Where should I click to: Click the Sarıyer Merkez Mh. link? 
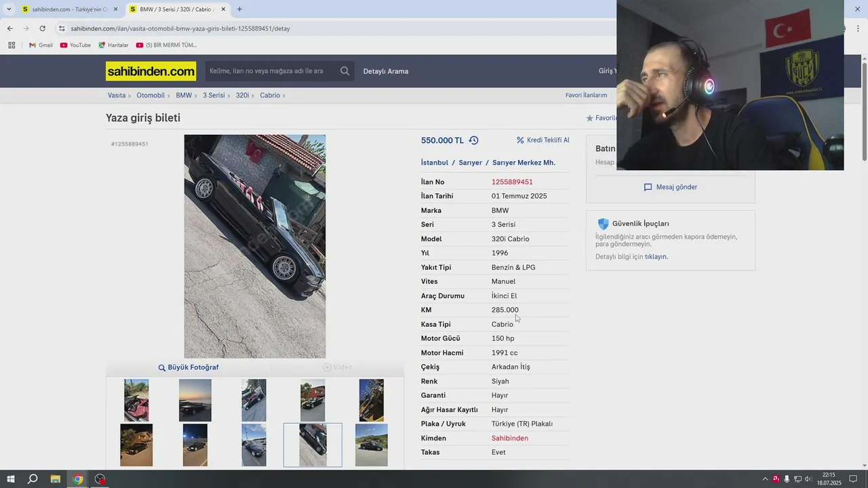pos(524,163)
